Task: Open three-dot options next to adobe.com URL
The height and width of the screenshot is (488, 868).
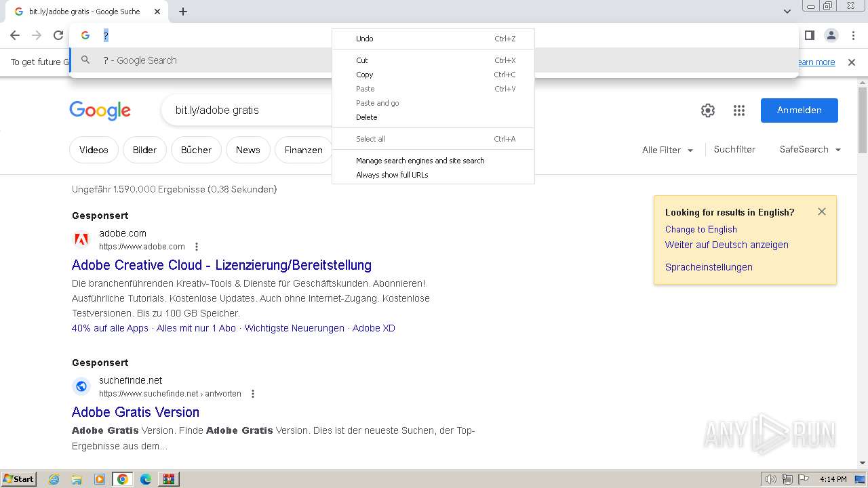Action: [197, 247]
